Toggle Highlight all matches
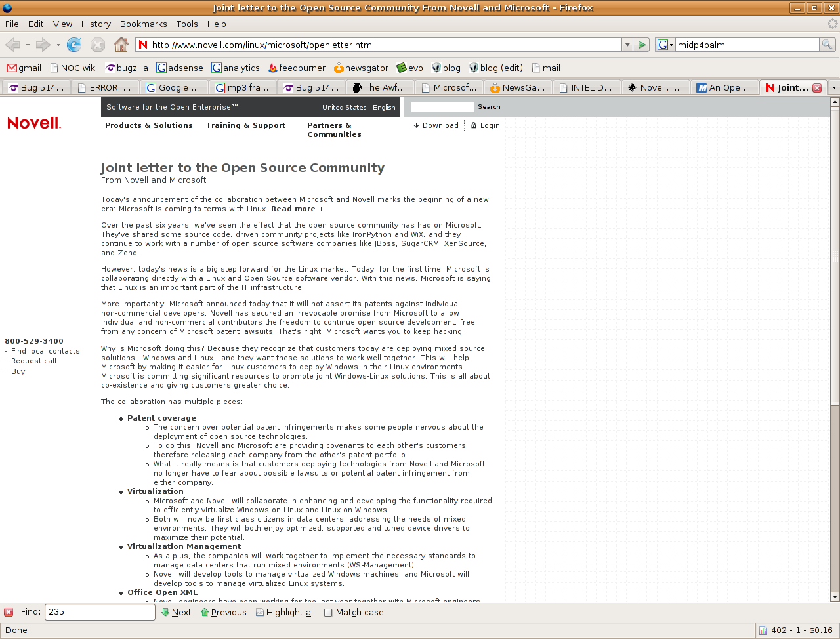840x639 pixels. click(x=285, y=612)
